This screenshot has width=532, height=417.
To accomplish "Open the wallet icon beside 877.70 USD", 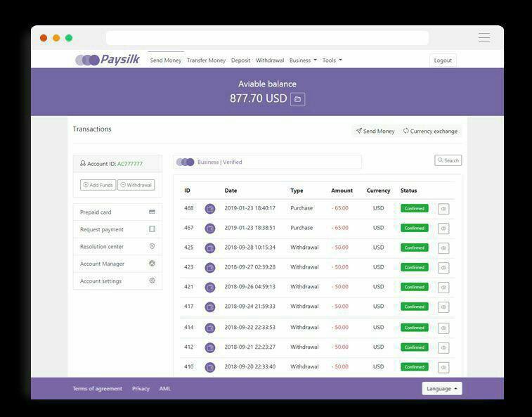I will [297, 99].
